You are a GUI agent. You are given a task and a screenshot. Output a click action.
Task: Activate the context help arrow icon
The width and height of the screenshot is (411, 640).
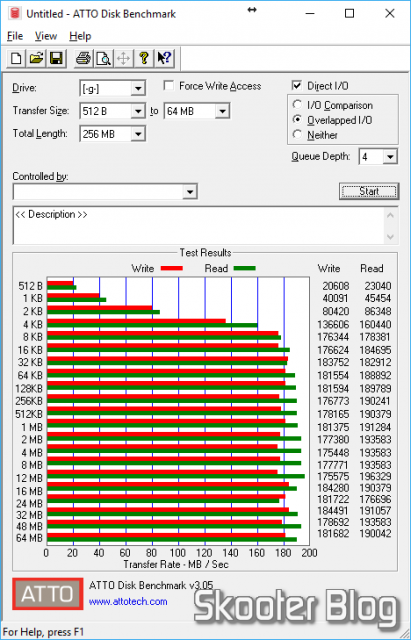(164, 58)
